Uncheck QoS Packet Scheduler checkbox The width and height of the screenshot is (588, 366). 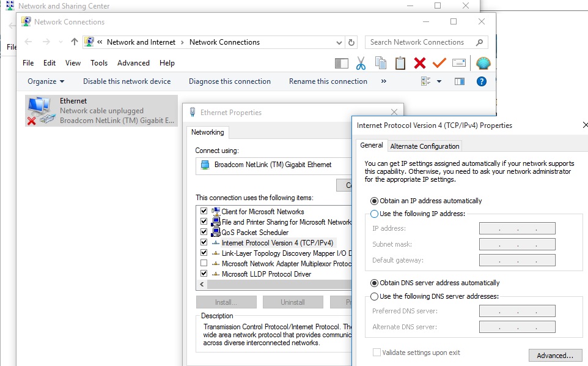(204, 233)
